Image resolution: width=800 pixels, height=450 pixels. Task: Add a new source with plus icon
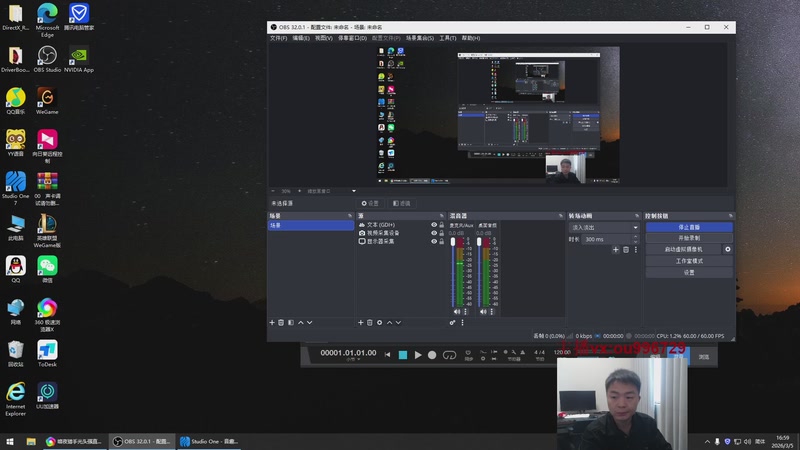[361, 322]
